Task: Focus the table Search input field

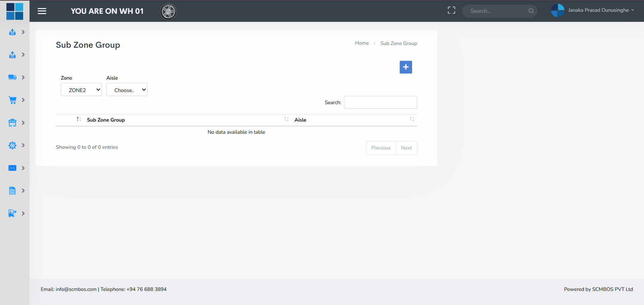Action: coord(380,102)
